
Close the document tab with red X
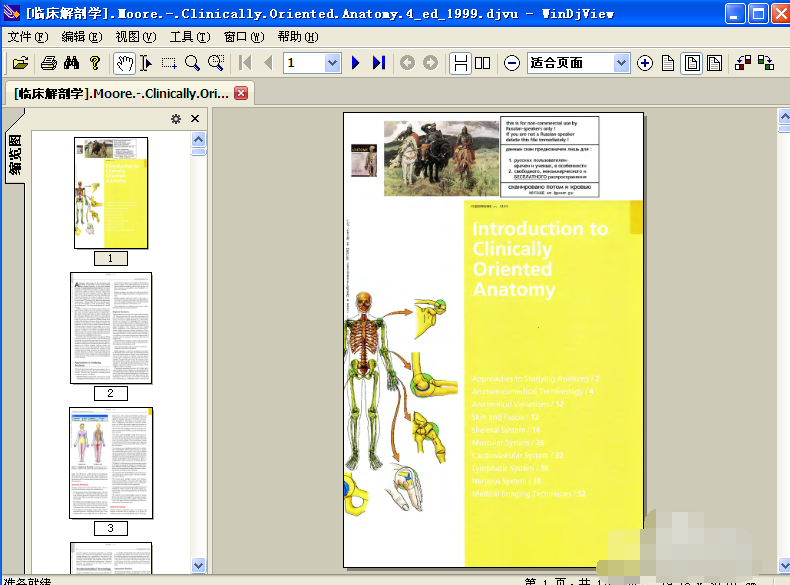pos(241,93)
